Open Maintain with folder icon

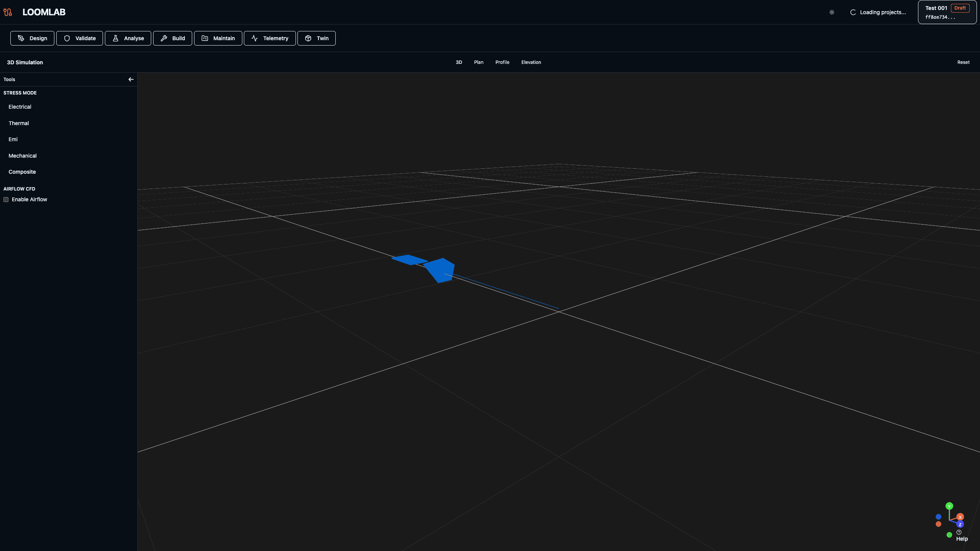pos(205,38)
